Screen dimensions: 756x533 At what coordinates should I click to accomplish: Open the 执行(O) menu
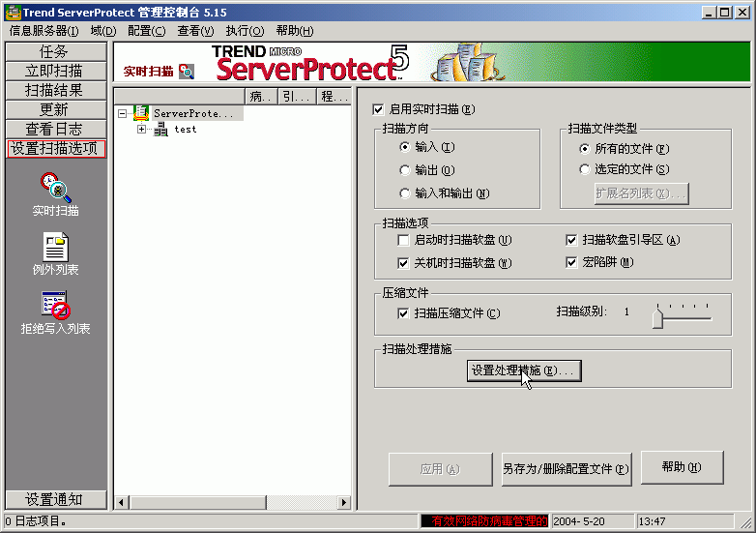[245, 31]
